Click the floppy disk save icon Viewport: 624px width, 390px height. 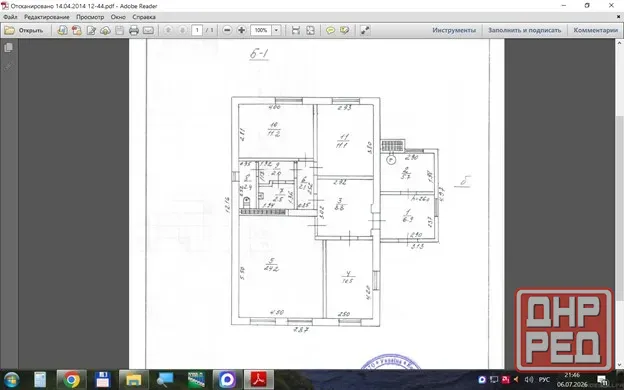tap(119, 30)
